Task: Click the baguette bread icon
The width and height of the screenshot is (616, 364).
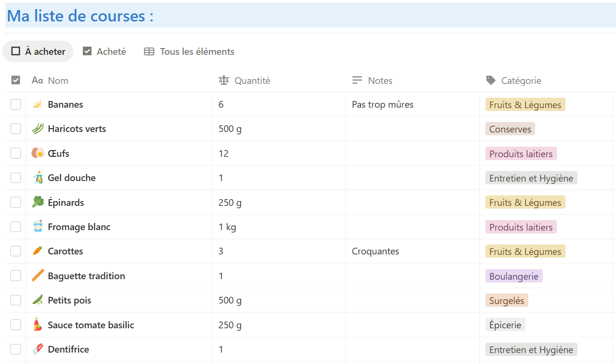Action: 37,276
